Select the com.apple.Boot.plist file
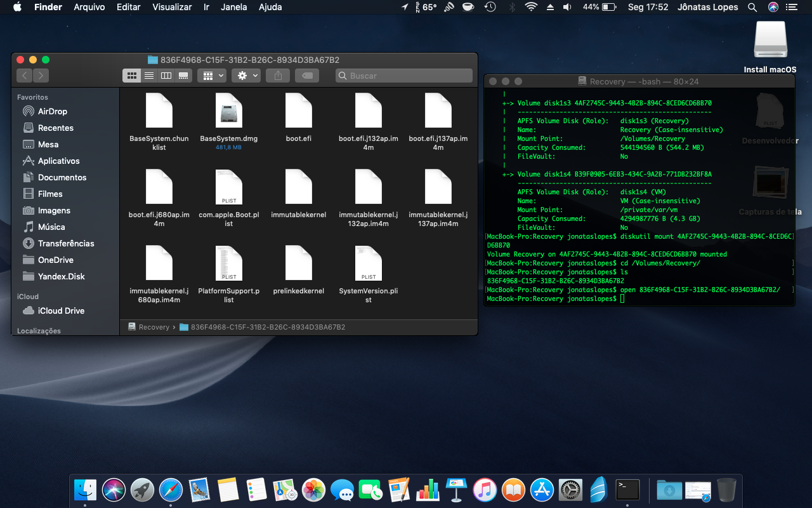This screenshot has height=508, width=812. (228, 187)
